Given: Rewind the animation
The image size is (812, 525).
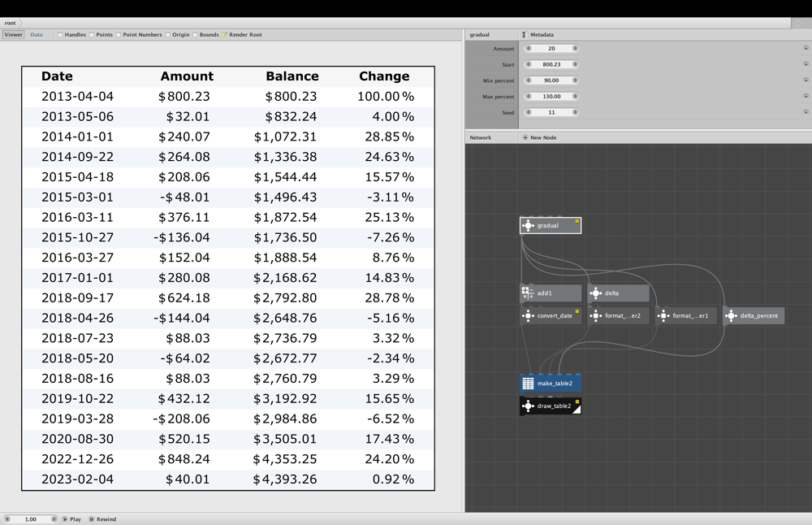Looking at the screenshot, I should coord(102,518).
